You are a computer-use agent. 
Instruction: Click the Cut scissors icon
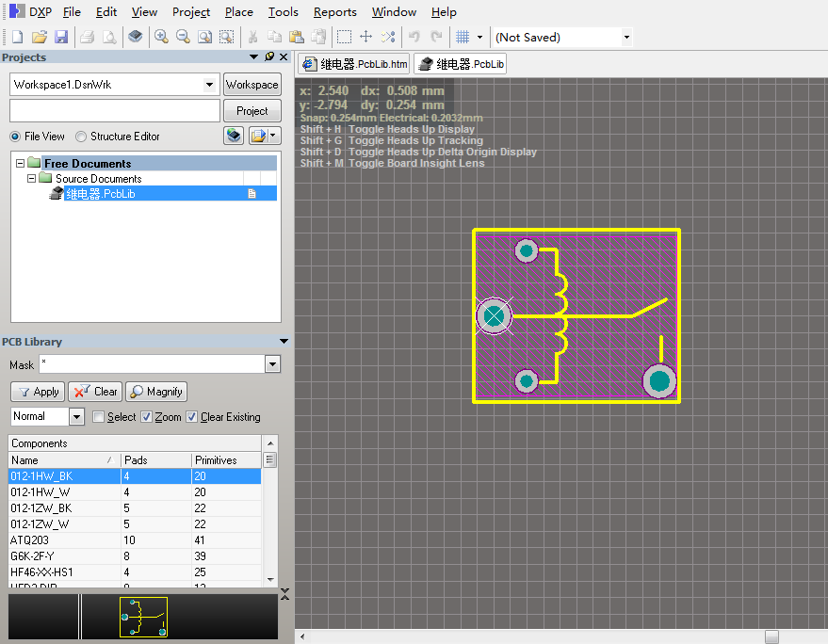(x=253, y=37)
